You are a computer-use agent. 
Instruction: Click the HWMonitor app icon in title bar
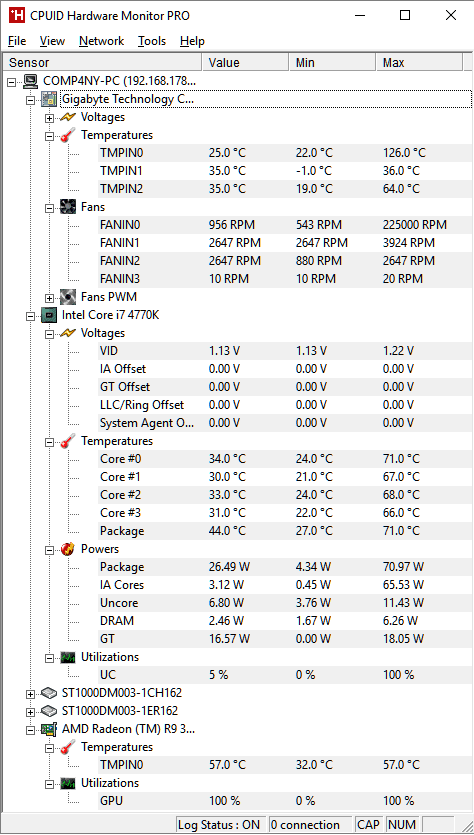pos(17,15)
